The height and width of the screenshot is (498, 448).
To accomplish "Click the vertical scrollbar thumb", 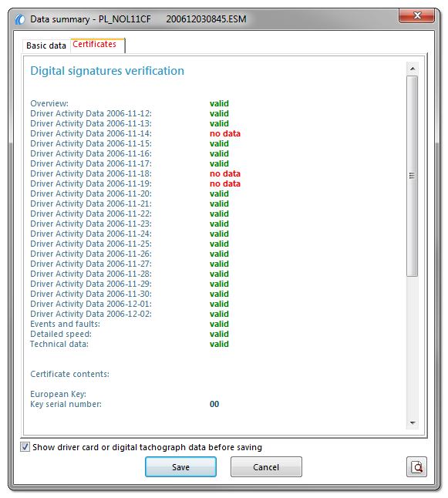I will (x=413, y=176).
